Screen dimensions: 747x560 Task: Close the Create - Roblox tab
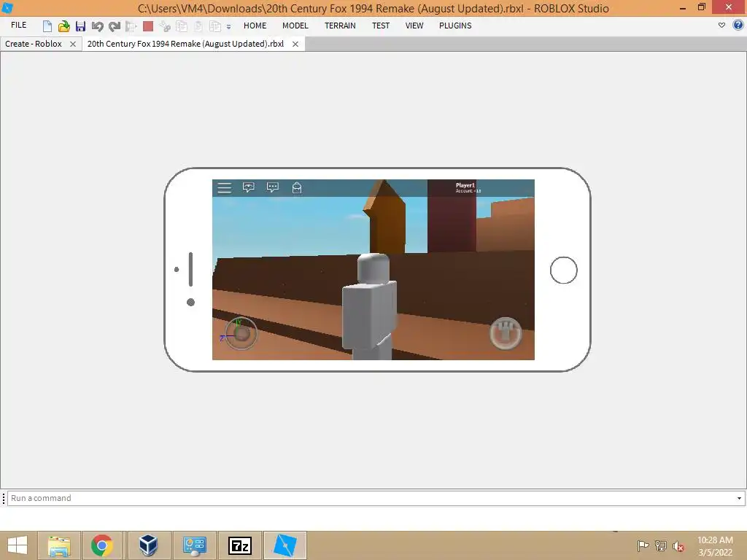(x=73, y=44)
